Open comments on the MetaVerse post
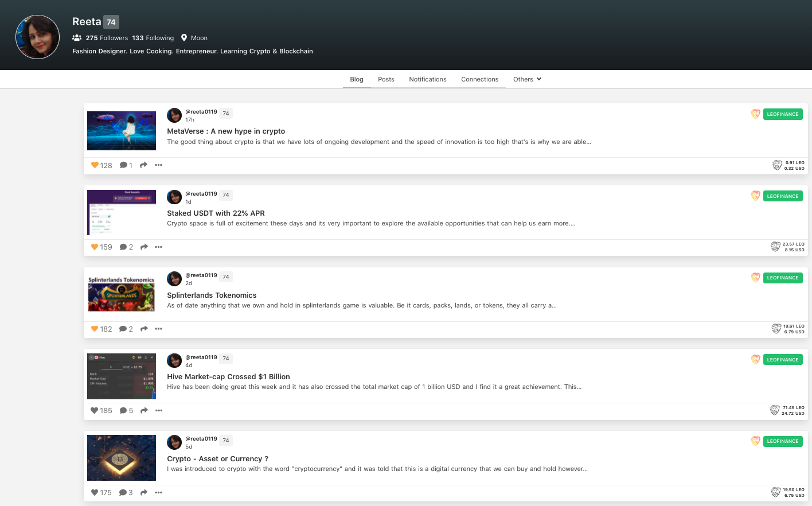The image size is (812, 506). (123, 165)
